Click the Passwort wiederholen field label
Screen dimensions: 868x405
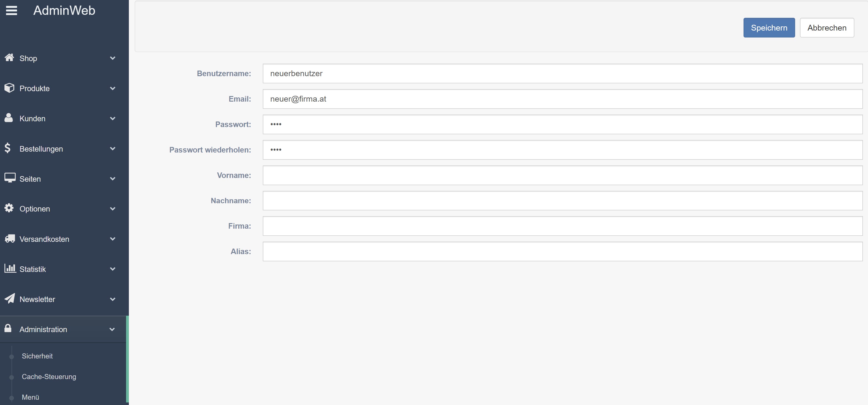(210, 150)
